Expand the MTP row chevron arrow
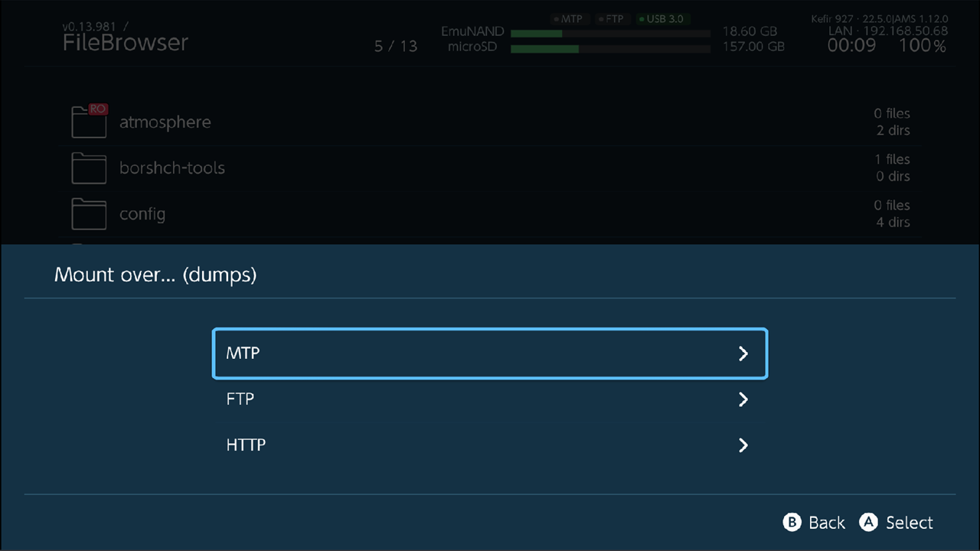Screen dimensions: 980x551 pyautogui.click(x=743, y=354)
